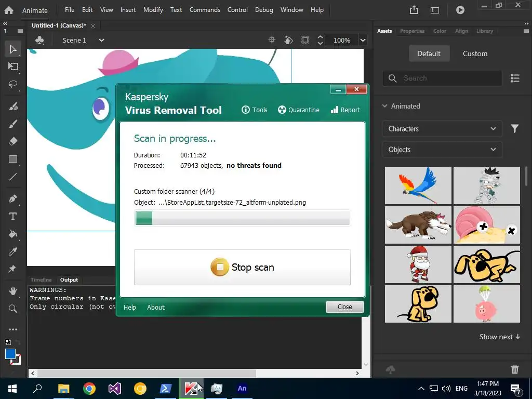Select the Fluid Brush tool
Image resolution: width=532 pixels, height=399 pixels.
pyautogui.click(x=13, y=107)
